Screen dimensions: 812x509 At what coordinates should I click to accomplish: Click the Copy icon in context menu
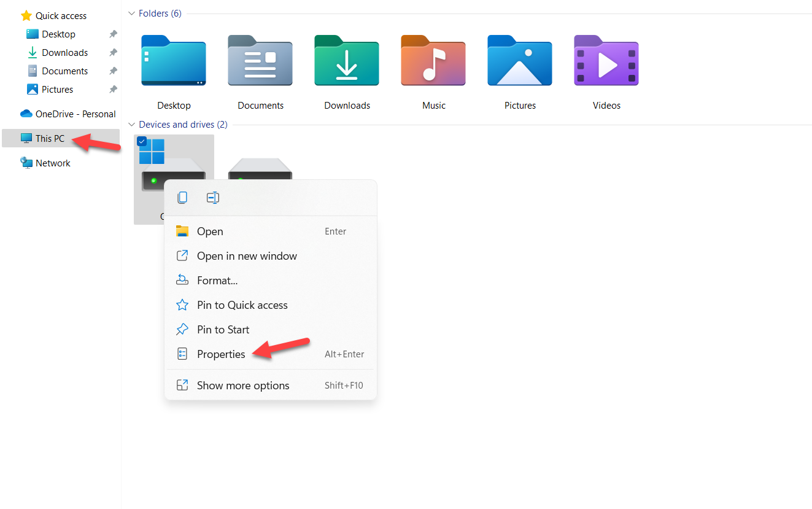pyautogui.click(x=182, y=198)
